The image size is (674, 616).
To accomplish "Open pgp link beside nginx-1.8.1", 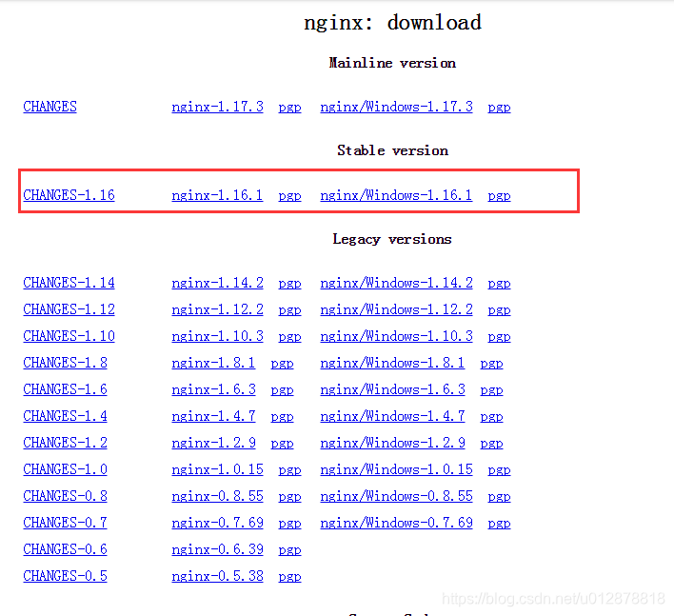I will (282, 364).
